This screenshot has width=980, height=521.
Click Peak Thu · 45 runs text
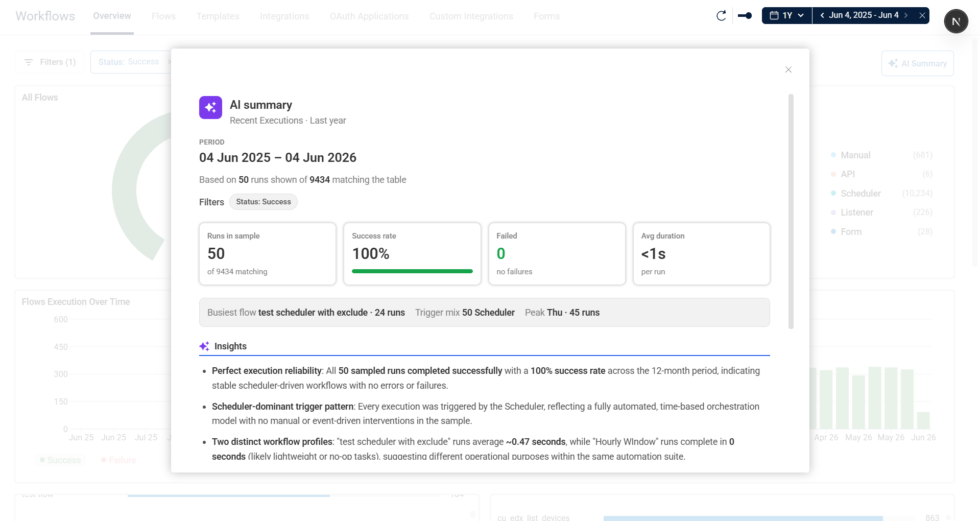[562, 313]
